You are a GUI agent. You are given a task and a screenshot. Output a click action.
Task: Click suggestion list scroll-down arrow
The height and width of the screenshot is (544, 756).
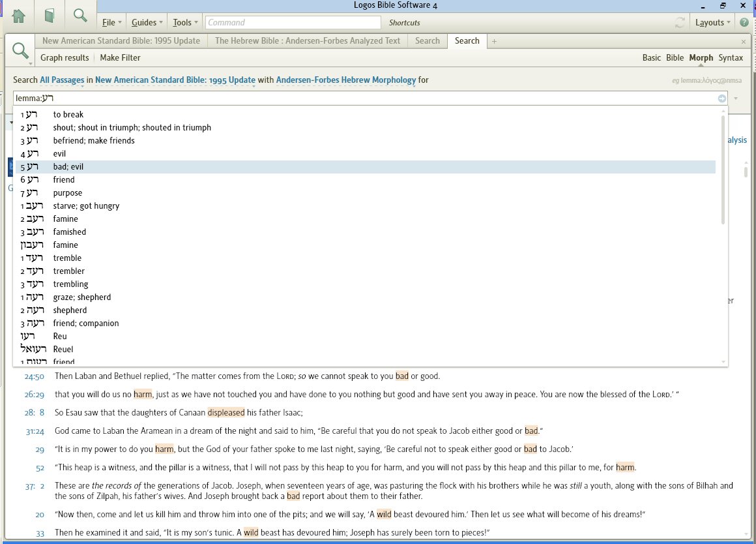[x=723, y=361]
